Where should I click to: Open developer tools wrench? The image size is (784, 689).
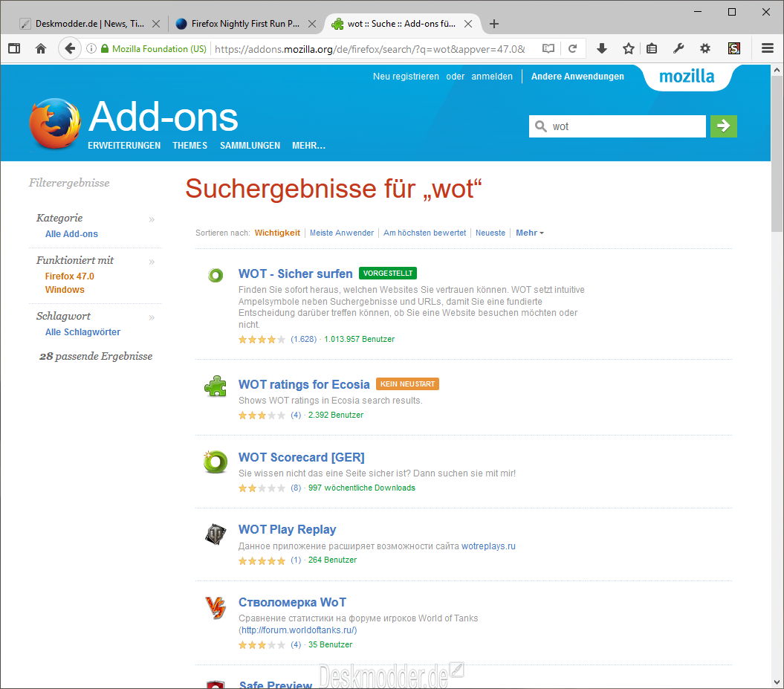[x=678, y=48]
